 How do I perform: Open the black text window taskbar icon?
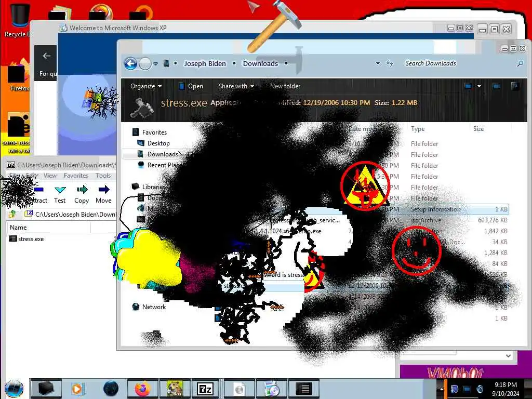pos(304,389)
